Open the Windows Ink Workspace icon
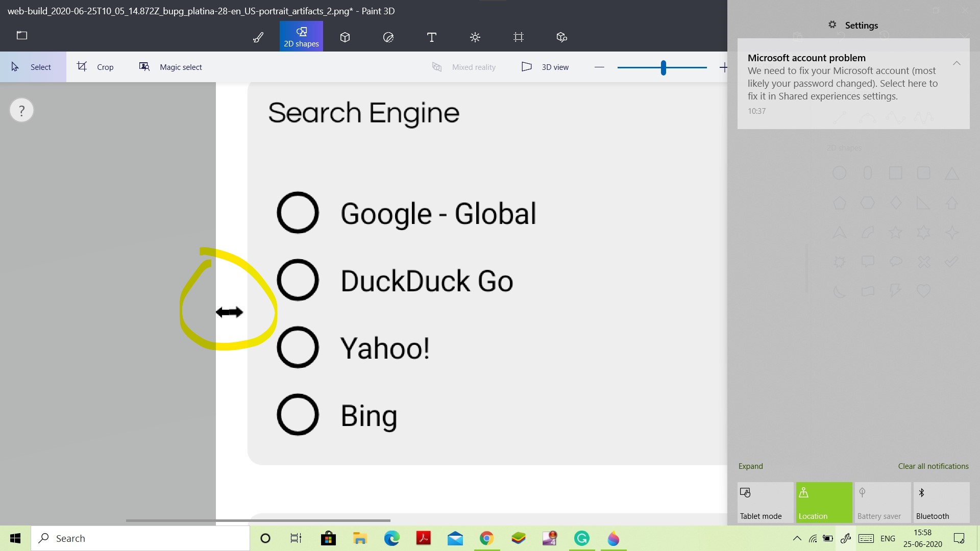The width and height of the screenshot is (980, 551). click(x=846, y=538)
